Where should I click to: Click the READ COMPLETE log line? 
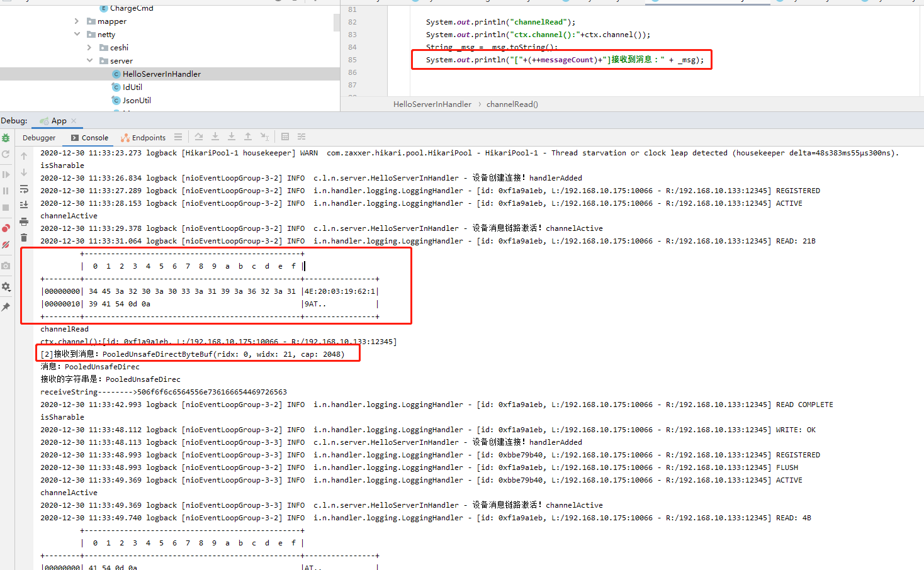coord(437,405)
